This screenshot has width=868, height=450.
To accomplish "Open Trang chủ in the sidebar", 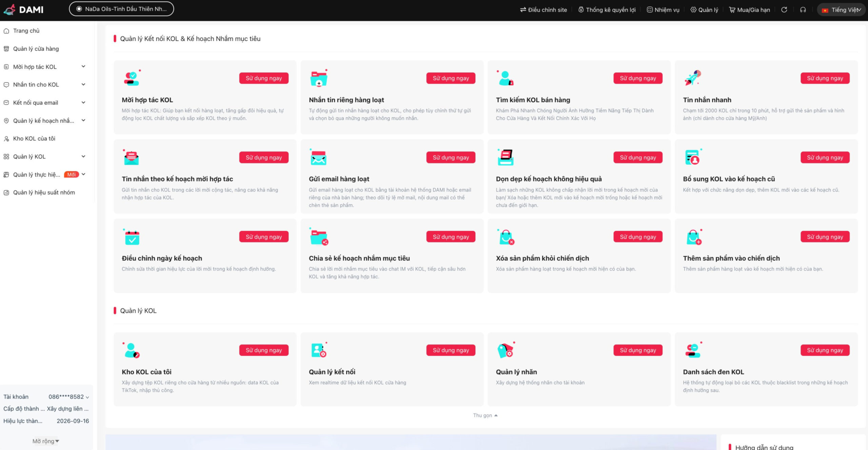I will [26, 31].
